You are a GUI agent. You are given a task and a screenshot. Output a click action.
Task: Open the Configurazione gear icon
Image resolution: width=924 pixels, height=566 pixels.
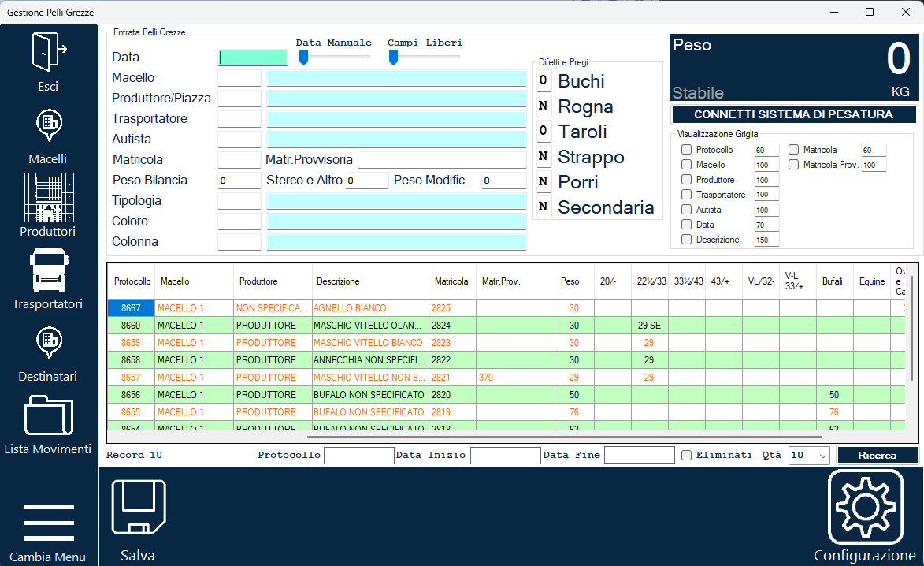click(x=865, y=507)
